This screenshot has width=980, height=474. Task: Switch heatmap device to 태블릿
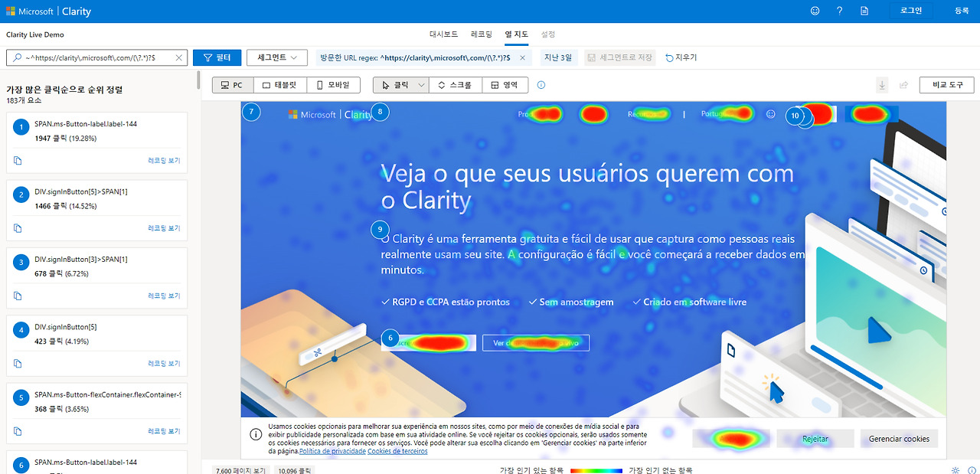click(280, 85)
